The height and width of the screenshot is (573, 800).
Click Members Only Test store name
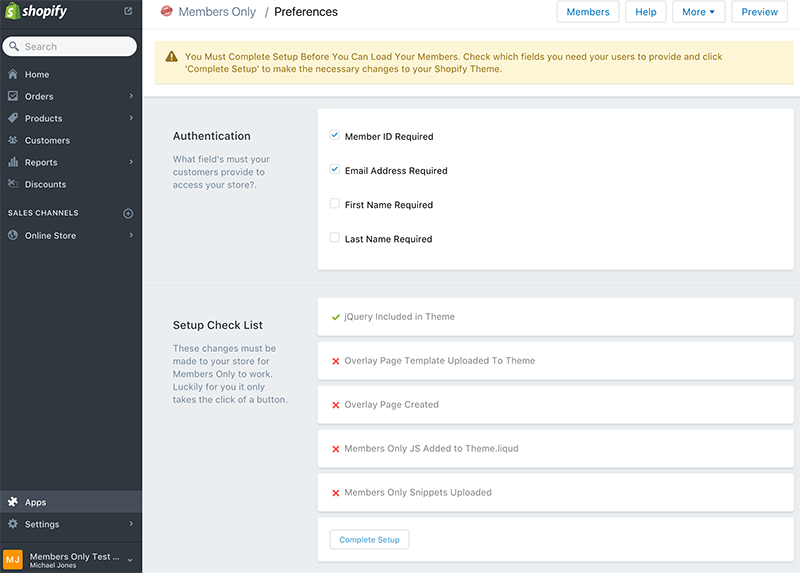tap(74, 557)
